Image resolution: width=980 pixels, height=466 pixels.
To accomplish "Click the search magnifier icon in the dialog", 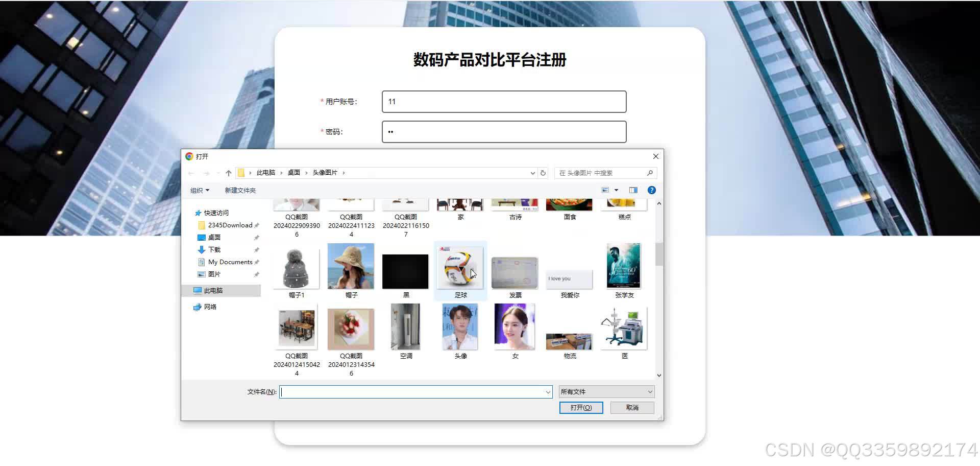I will 650,173.
